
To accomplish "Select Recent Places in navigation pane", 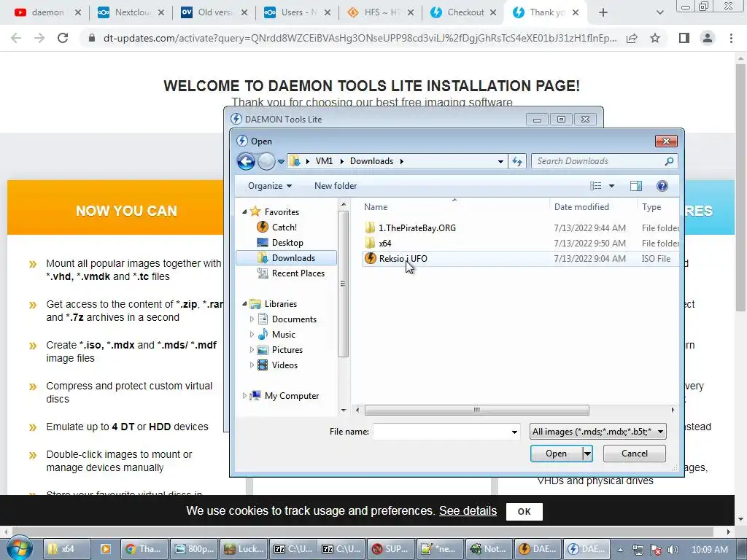I will click(298, 273).
